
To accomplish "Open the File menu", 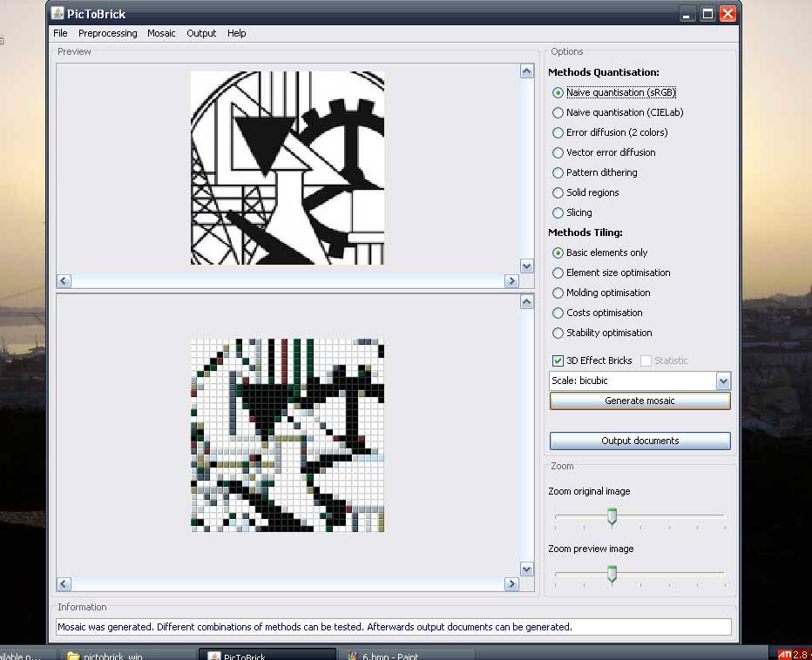I will point(60,33).
